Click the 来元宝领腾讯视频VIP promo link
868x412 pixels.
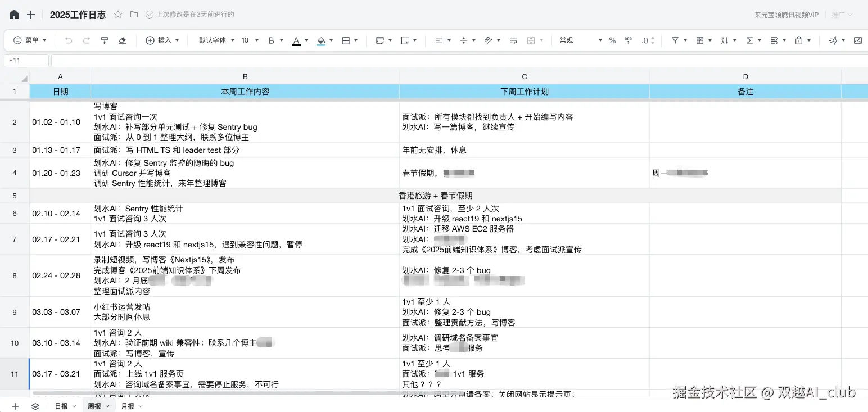click(786, 15)
